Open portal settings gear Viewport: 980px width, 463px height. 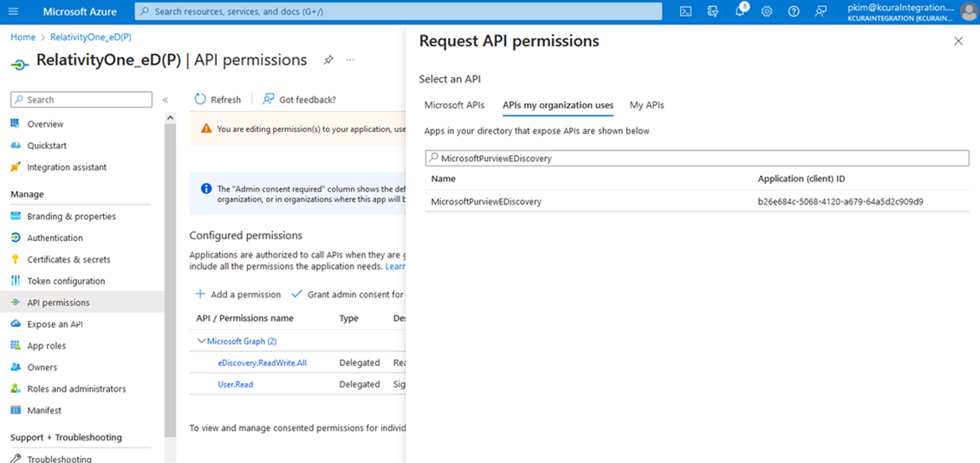click(767, 11)
